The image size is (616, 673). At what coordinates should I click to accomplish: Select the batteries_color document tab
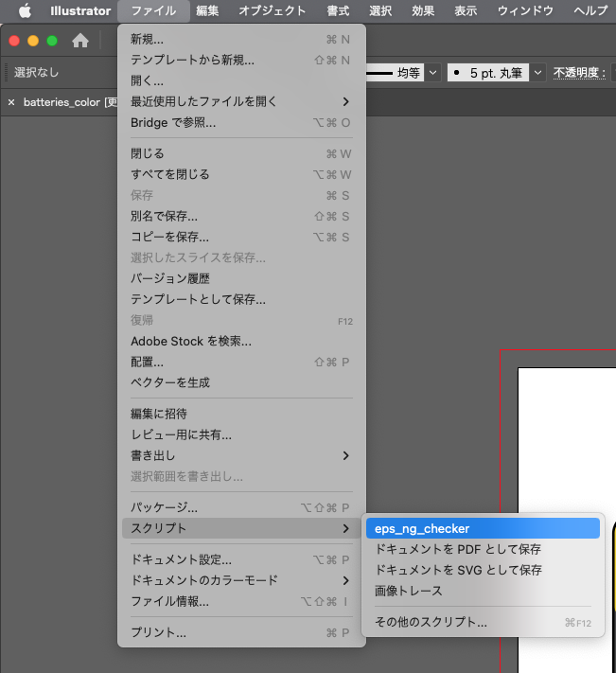pyautogui.click(x=70, y=102)
